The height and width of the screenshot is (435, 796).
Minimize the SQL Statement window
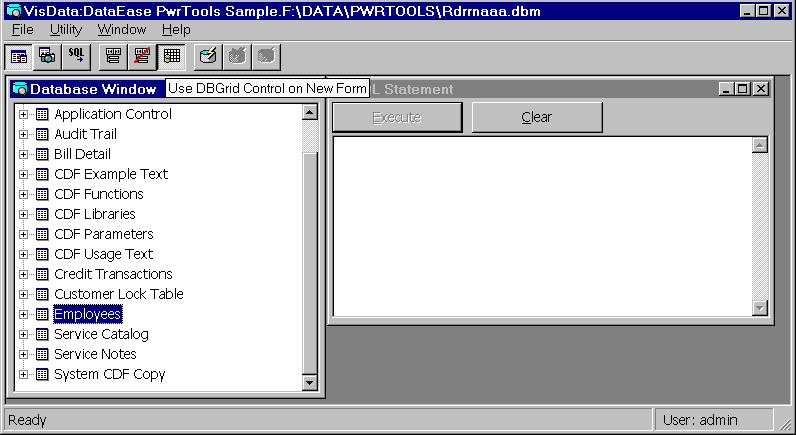726,89
